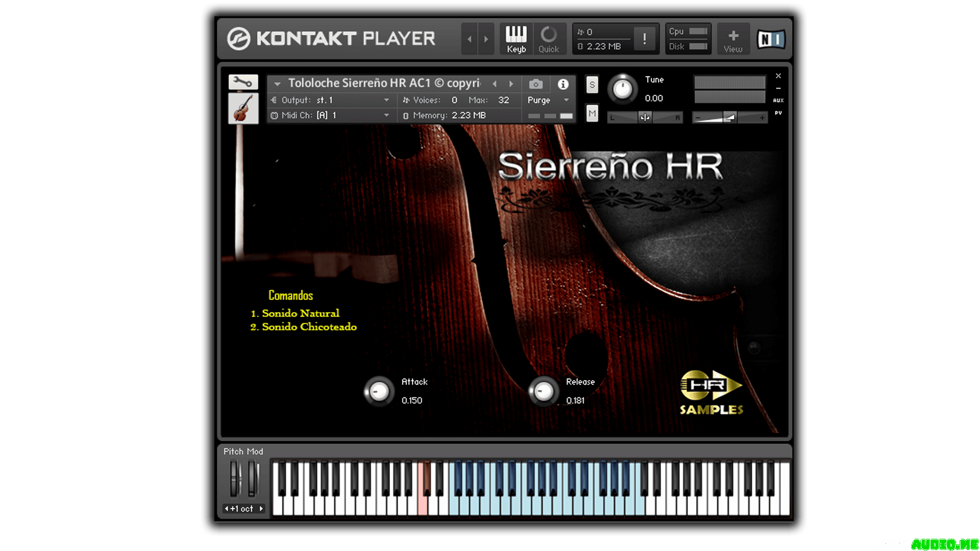Click the instrument volume slider

click(729, 118)
